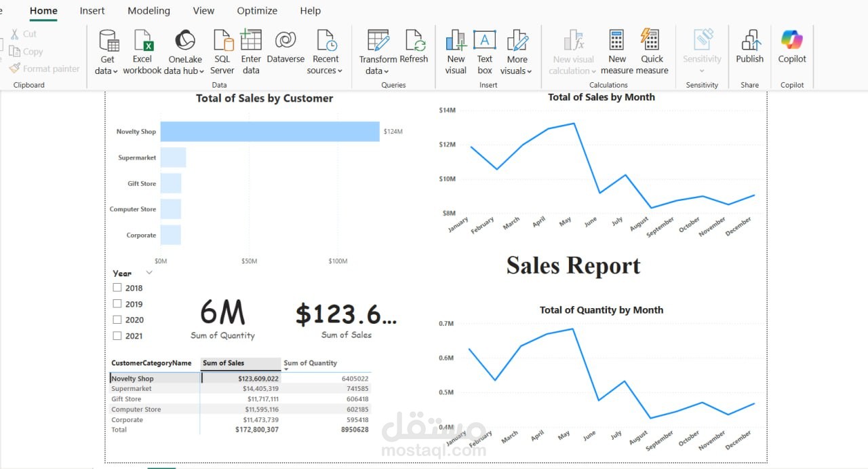Open Recent sources dropdown arrow
Image resolution: width=868 pixels, height=469 pixels.
click(x=340, y=71)
